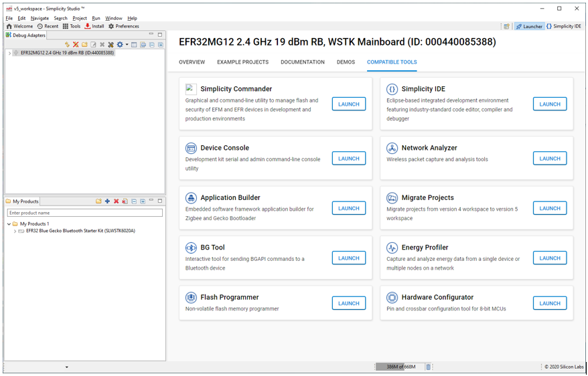Click the table columns icon in Debug Adapters
Image resolution: width=588 pixels, height=376 pixels.
tap(134, 45)
